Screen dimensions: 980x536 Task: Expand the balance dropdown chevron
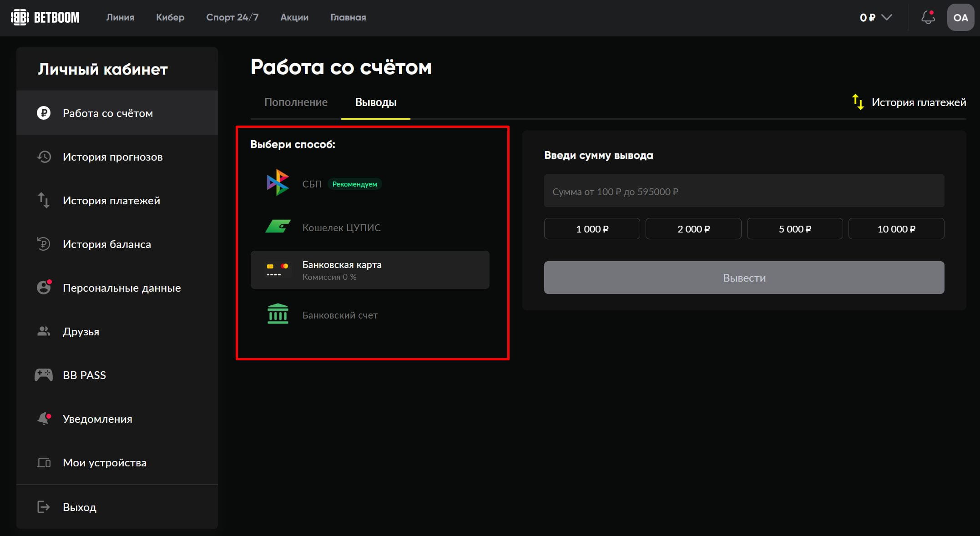tap(887, 17)
